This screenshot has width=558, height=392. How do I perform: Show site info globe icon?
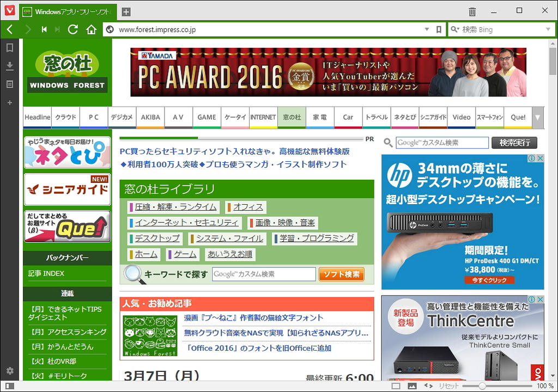click(110, 29)
